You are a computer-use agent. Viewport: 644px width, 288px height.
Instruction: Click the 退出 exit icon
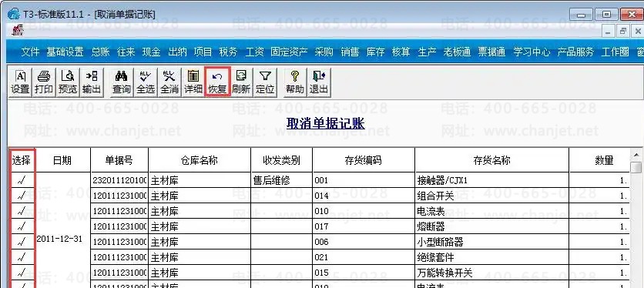tap(318, 82)
